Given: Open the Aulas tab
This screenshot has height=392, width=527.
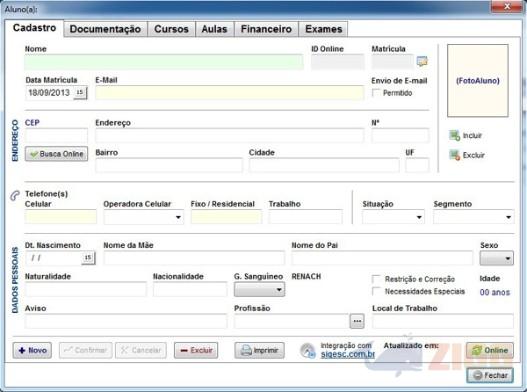Looking at the screenshot, I should (x=214, y=29).
